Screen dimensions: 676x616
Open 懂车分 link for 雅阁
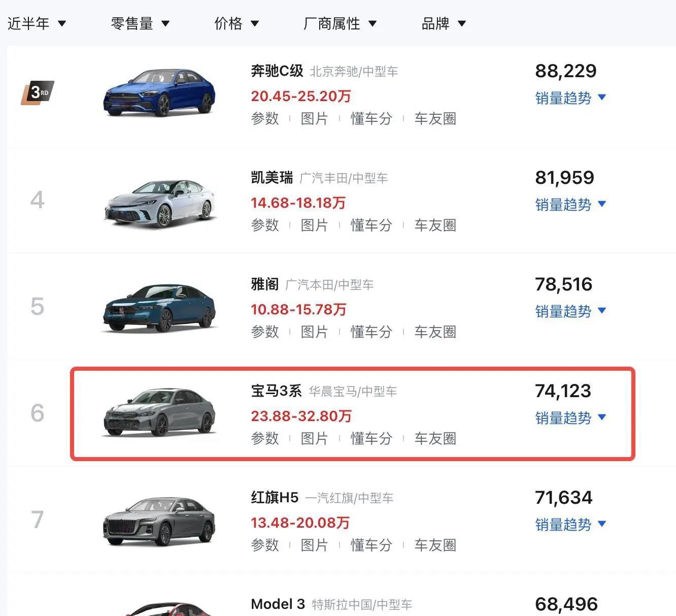point(371,332)
